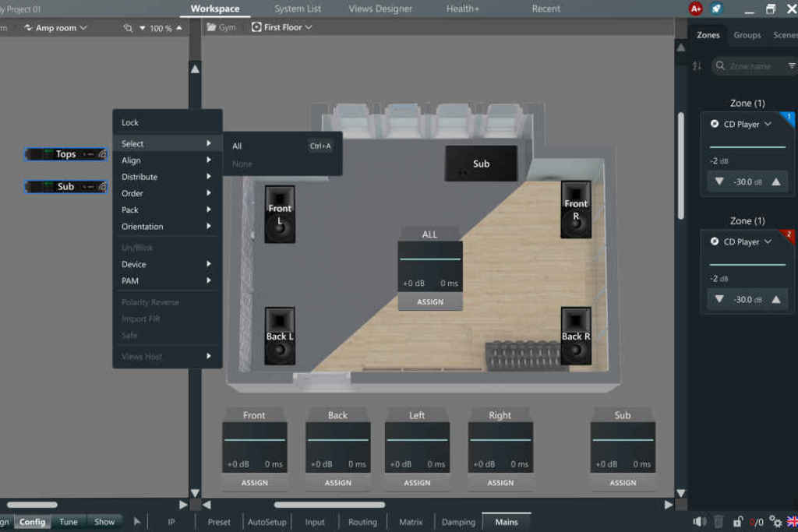Open the Amp room dropdown
798x532 pixels.
click(x=55, y=28)
